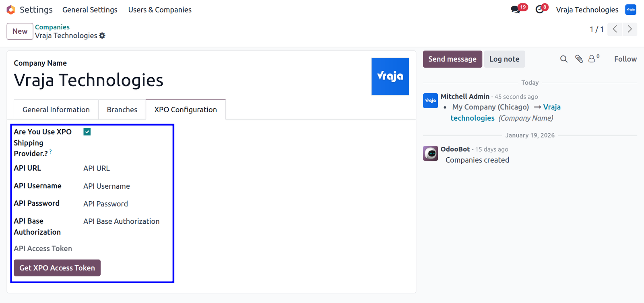Switch to the Branches tab

122,110
